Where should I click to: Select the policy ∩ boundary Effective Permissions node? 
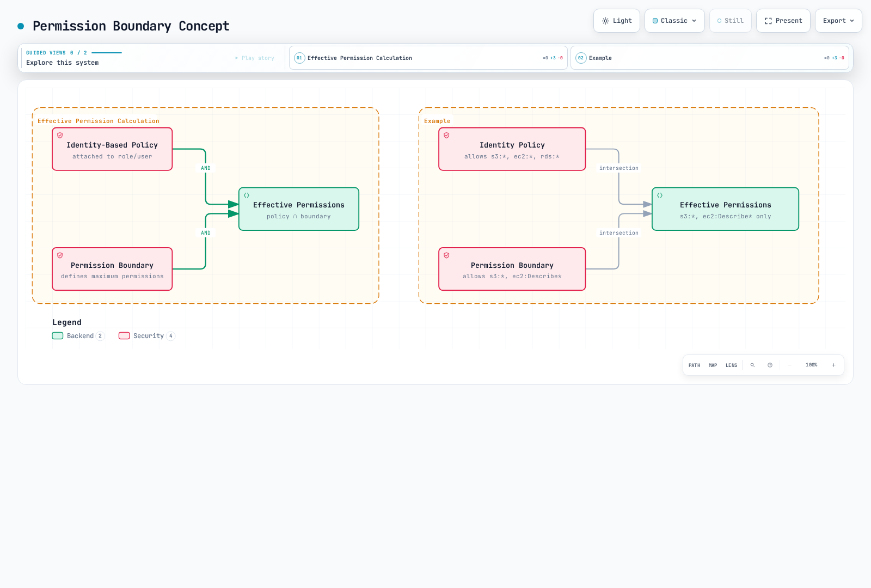click(x=299, y=209)
